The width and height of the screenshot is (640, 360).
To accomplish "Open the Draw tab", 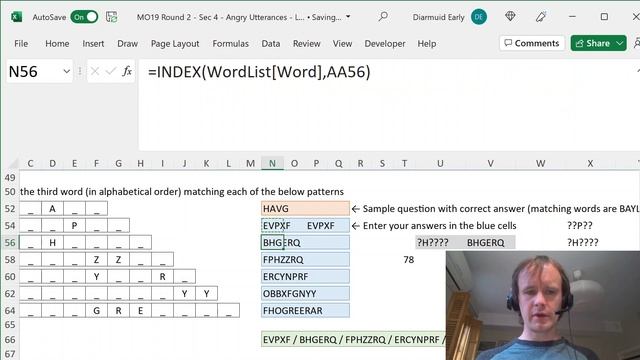I will [127, 43].
